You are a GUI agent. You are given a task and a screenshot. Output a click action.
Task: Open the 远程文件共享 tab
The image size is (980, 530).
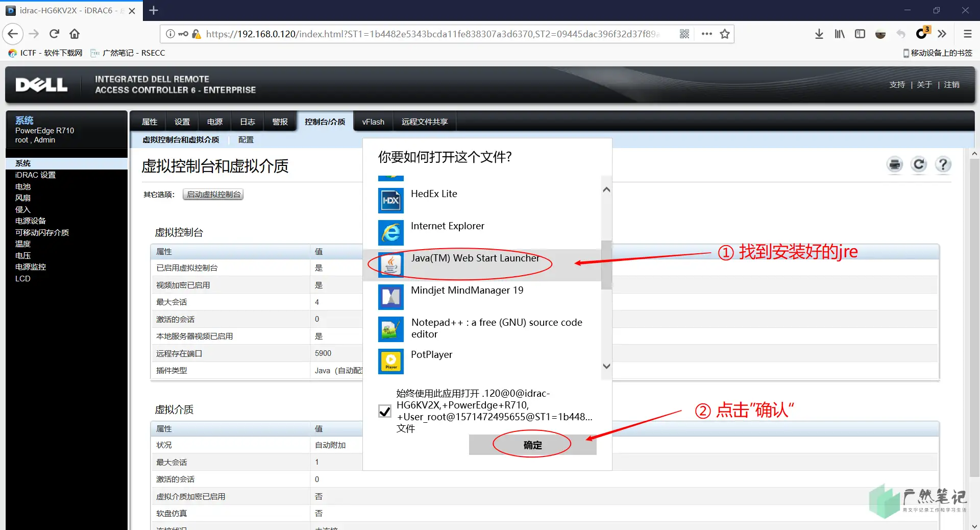point(425,122)
